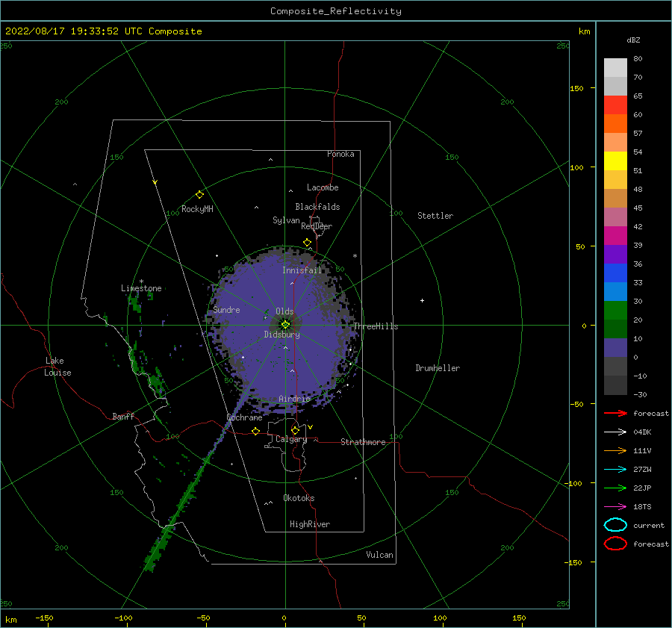The image size is (672, 628).
Task: Click the yellow diamond marker below RedDeer
Action: [307, 243]
